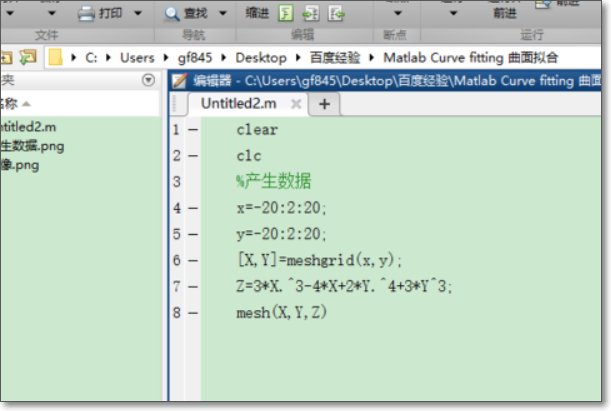Viewport: 611px width, 411px height.
Task: Set breakpoint at line 5 dash
Action: (x=193, y=234)
